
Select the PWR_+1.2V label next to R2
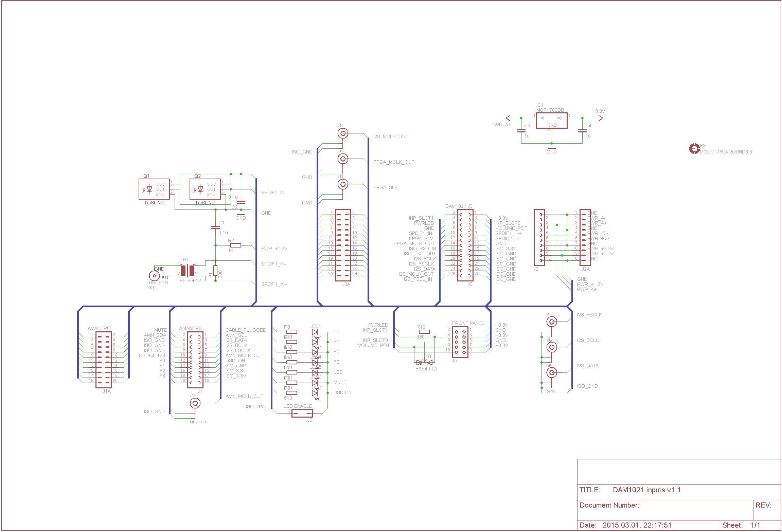[x=274, y=249]
